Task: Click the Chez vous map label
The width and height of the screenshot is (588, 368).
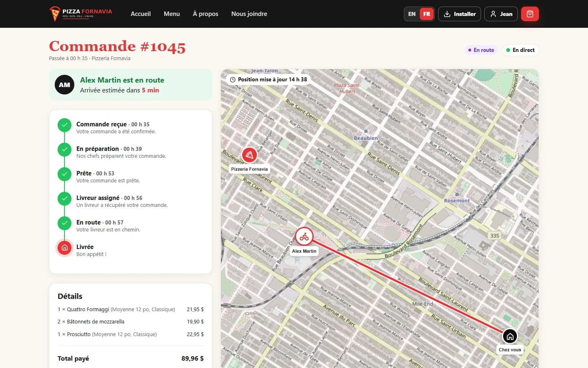Action: point(510,350)
